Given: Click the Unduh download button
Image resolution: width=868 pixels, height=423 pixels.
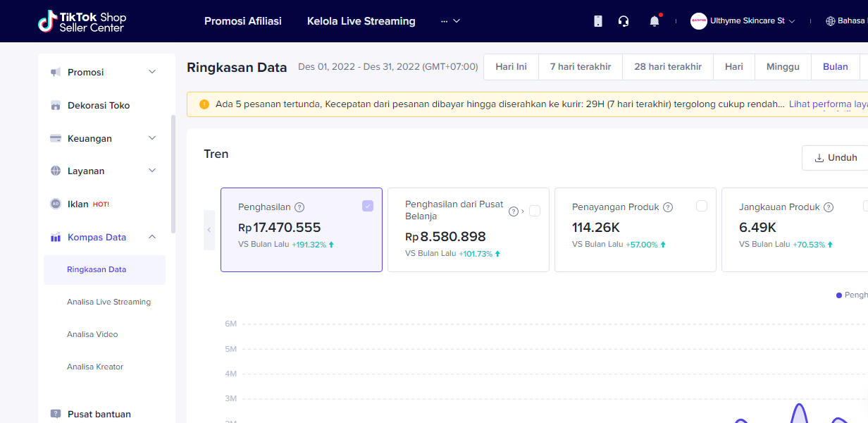Looking at the screenshot, I should (x=836, y=158).
